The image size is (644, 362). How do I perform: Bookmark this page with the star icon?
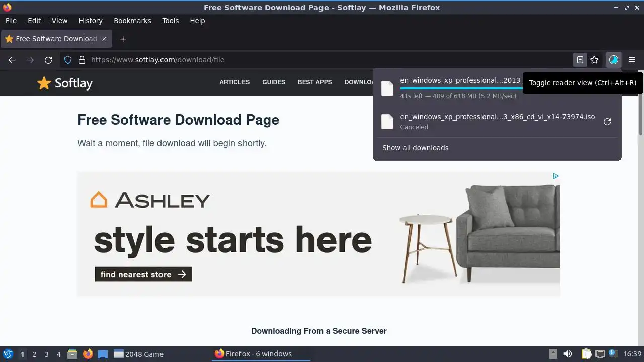pos(594,60)
